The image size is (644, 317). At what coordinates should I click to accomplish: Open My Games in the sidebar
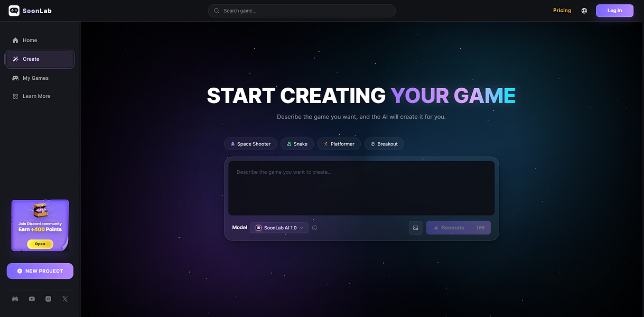click(40, 78)
